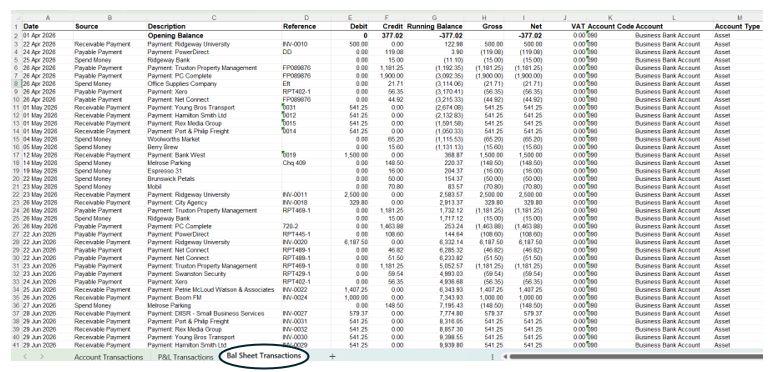Select column A header
The width and height of the screenshot is (774, 372).
coord(47,18)
